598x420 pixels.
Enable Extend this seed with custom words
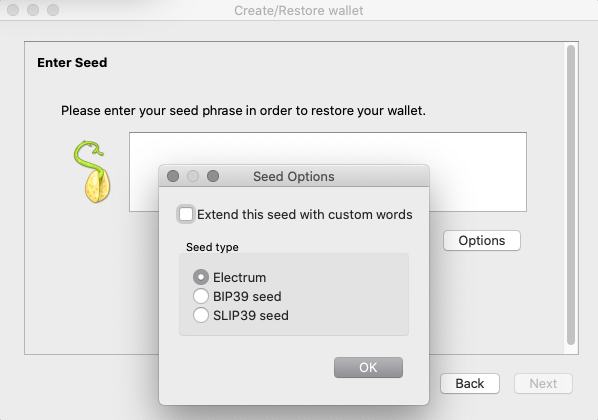pos(186,214)
